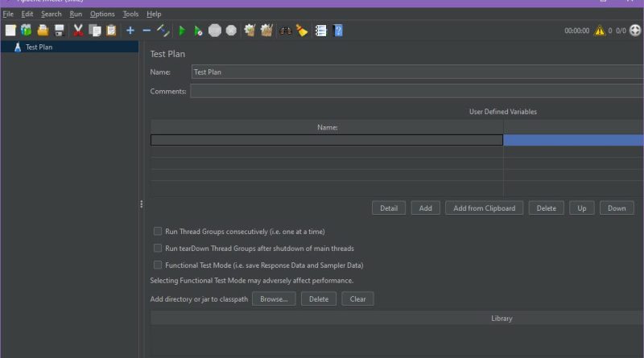Open Help with the question mark icon
Screen dimensions: 644x358
point(338,31)
